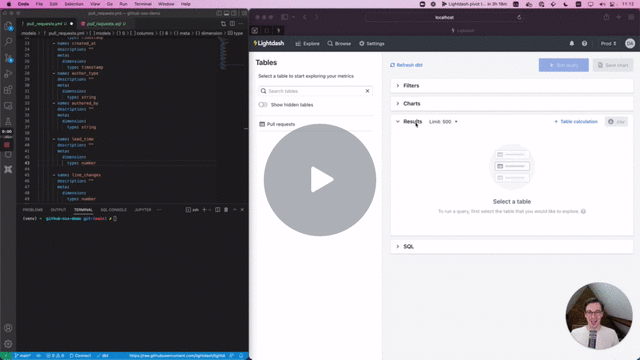Open the Run and Debug view

point(8,74)
